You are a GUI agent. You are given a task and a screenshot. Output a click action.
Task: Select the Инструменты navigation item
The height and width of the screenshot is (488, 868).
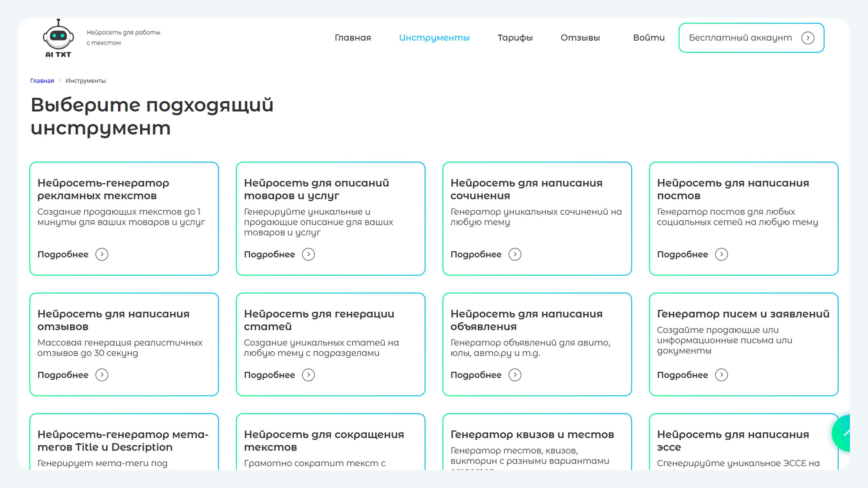pos(434,38)
